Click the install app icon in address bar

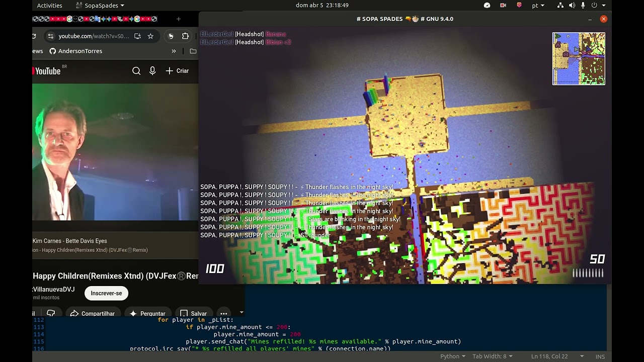(137, 36)
